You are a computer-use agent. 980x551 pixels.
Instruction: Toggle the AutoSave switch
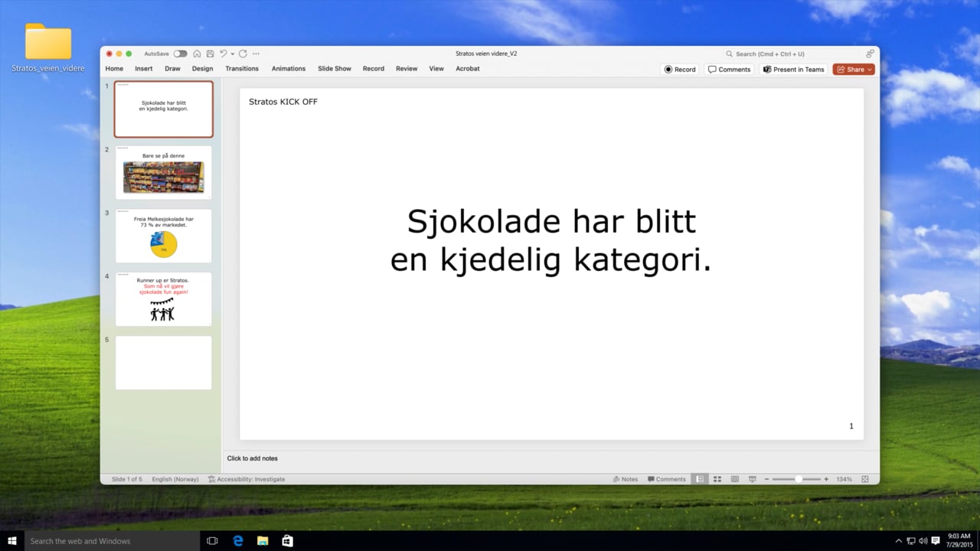coord(180,54)
